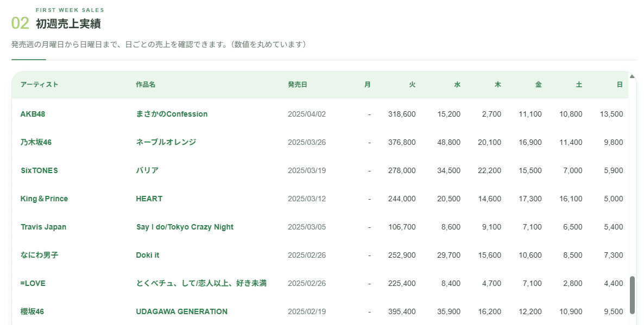Click the 作品名 column header
This screenshot has width=644, height=325.
click(x=146, y=85)
